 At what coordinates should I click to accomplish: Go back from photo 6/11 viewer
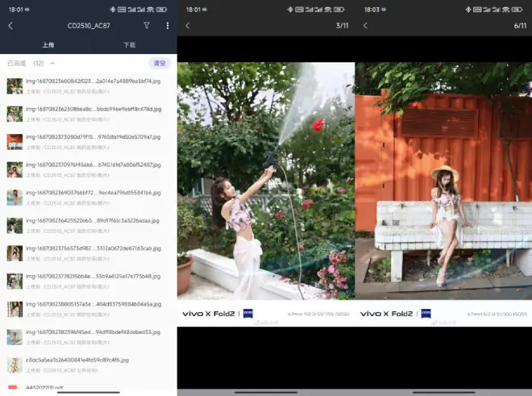click(365, 26)
